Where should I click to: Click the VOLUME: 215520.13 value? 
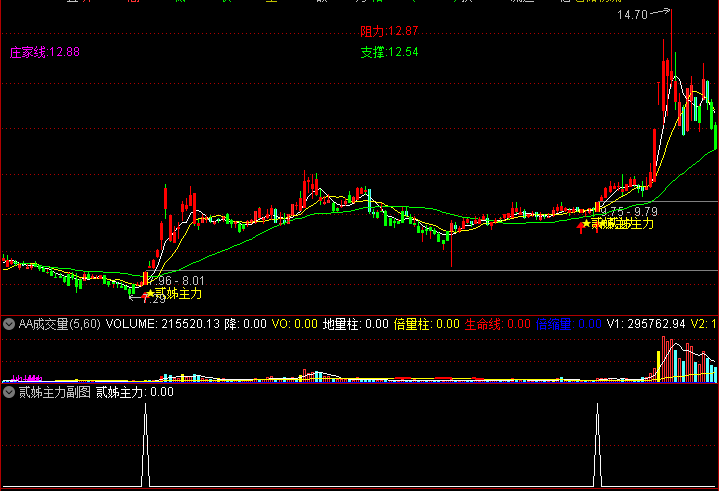tap(163, 324)
